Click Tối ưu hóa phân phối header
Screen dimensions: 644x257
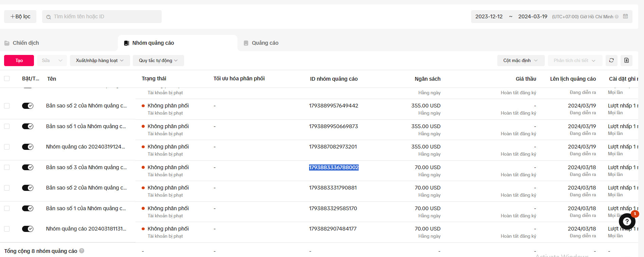tap(239, 79)
